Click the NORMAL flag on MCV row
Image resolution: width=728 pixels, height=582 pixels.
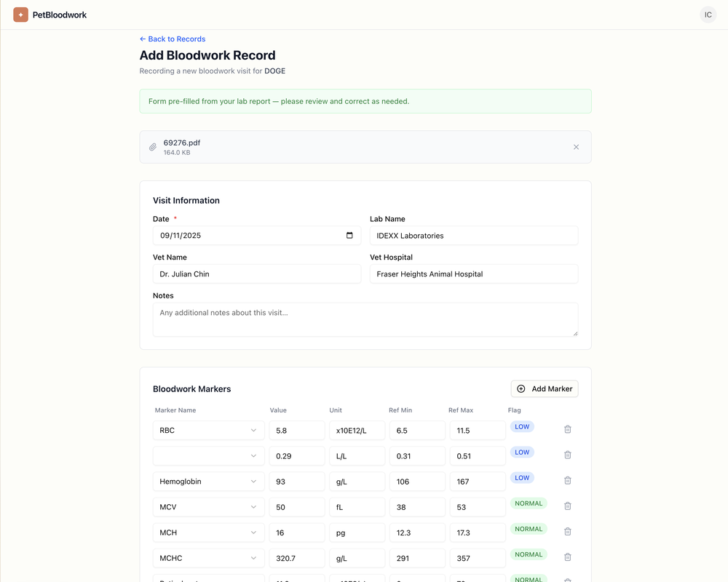pyautogui.click(x=529, y=503)
